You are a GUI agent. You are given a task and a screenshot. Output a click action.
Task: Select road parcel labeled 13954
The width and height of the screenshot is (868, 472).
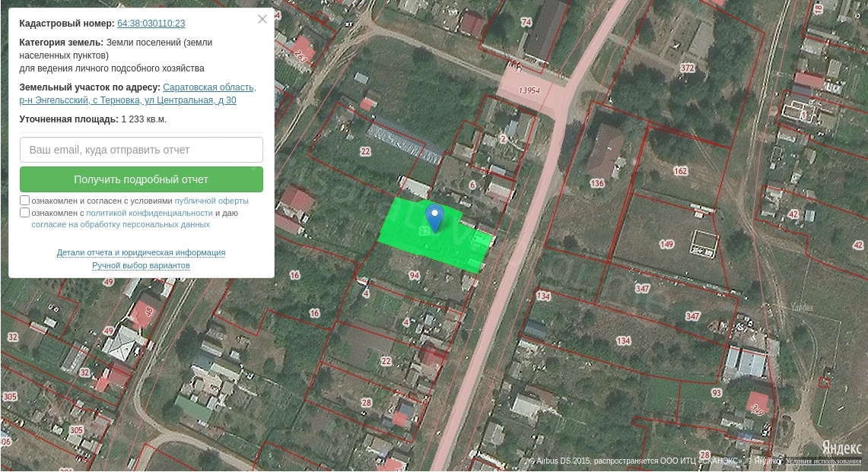click(x=529, y=91)
